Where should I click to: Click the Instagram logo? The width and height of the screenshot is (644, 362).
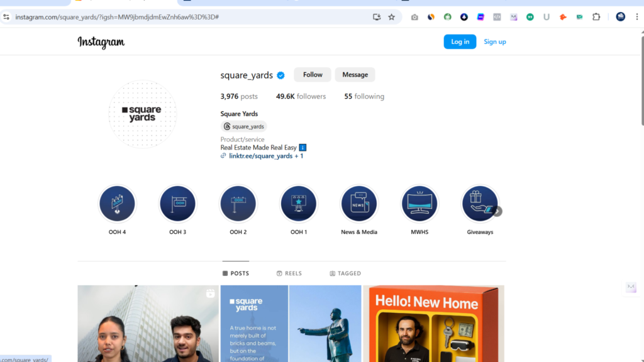(x=101, y=42)
